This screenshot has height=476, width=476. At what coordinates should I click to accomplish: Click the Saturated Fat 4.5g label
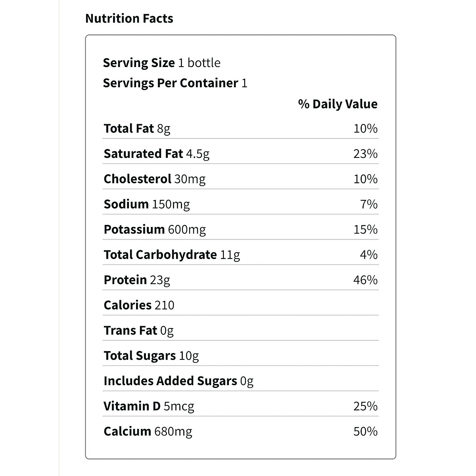[156, 154]
